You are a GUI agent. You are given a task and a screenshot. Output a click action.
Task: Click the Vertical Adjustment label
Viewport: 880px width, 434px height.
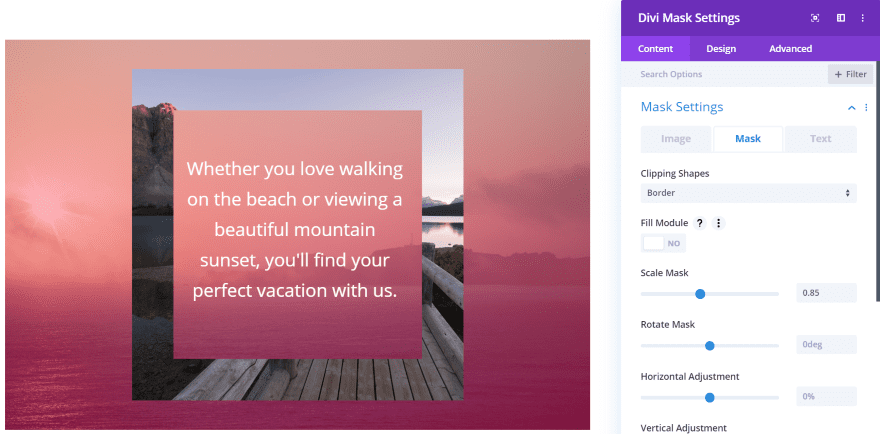coord(684,428)
